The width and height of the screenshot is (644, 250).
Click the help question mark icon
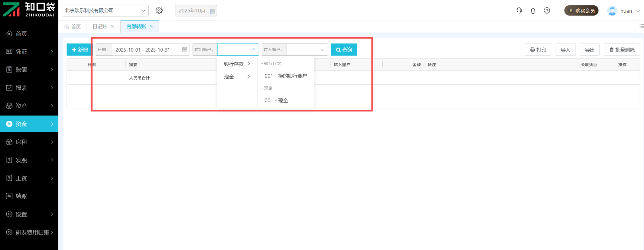tap(547, 11)
